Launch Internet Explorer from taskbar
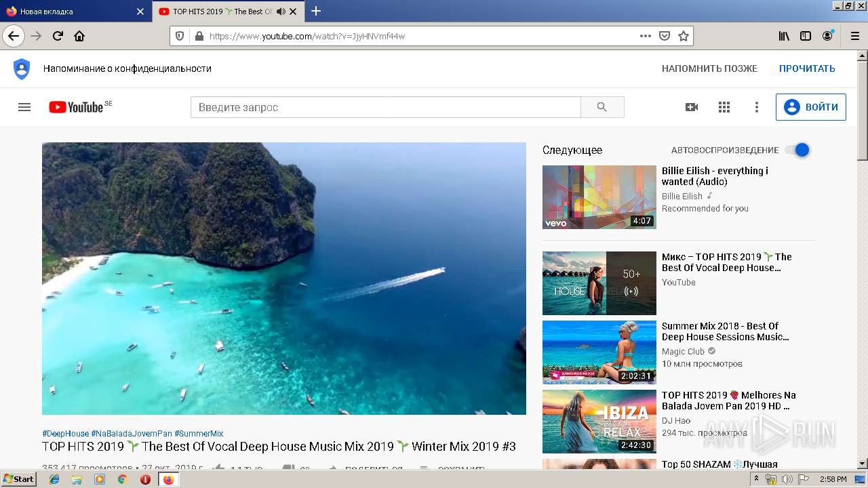 click(54, 479)
